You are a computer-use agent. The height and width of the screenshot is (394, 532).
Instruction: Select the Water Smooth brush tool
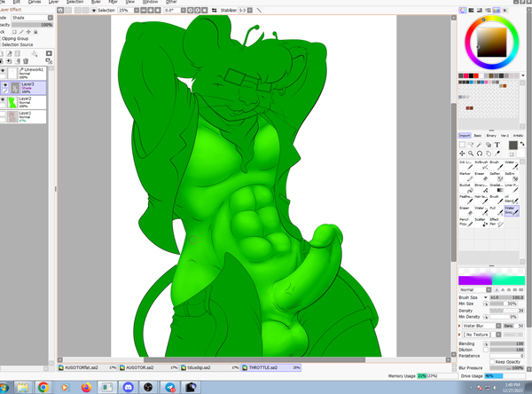512,211
